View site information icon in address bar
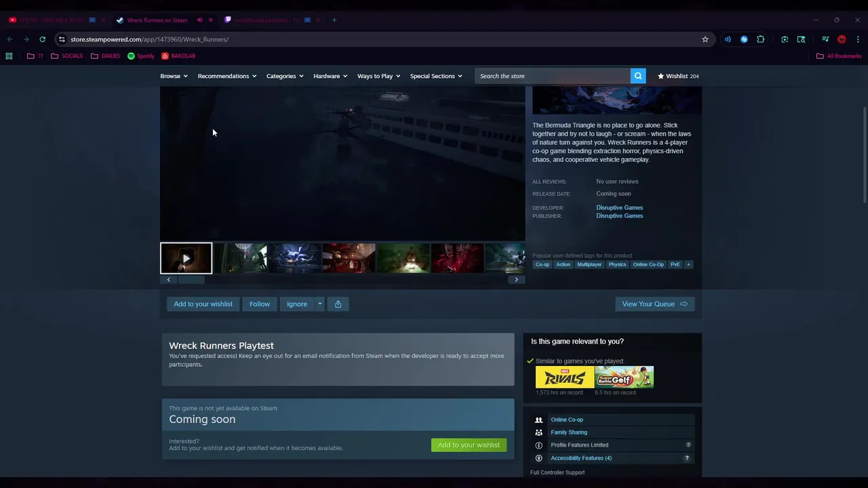This screenshot has height=488, width=868. (62, 39)
